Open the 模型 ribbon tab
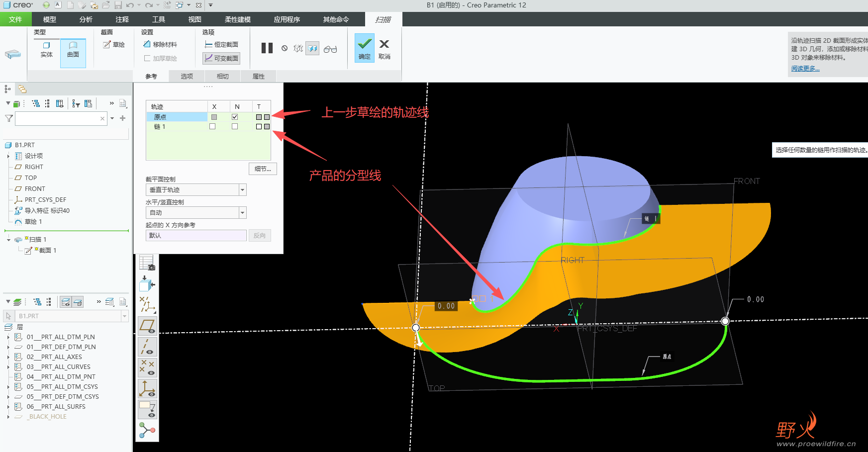 [50, 19]
